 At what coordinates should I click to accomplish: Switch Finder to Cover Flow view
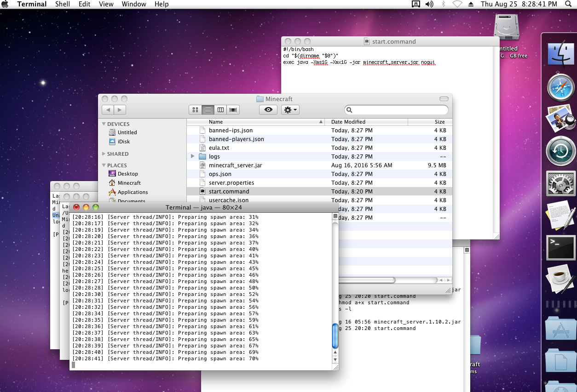coord(233,110)
